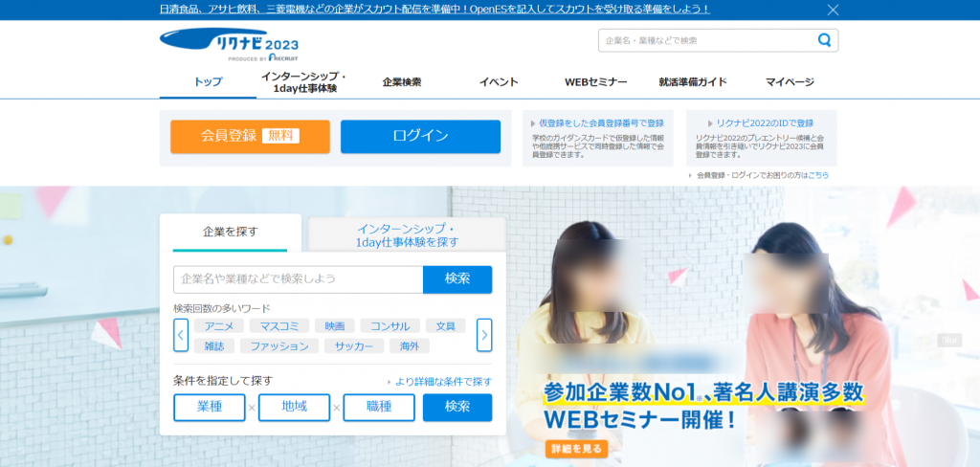Image resolution: width=980 pixels, height=467 pixels.
Task: Show next popular keywords with right arrow
Action: click(484, 335)
